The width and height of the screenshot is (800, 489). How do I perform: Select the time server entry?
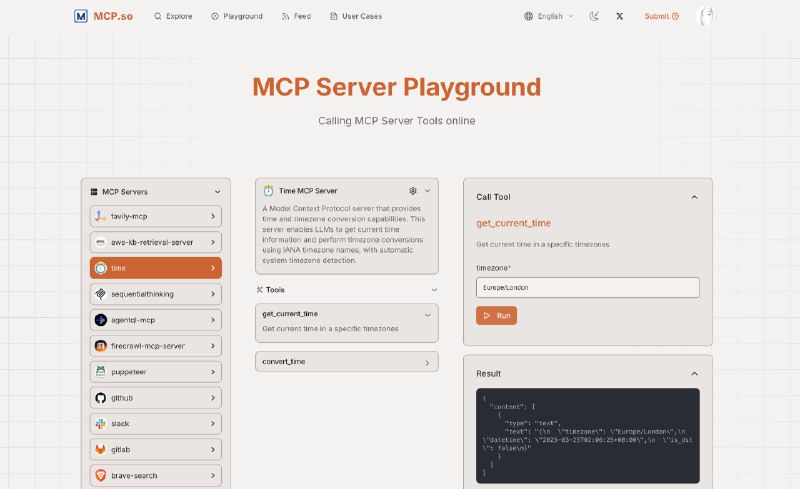pyautogui.click(x=156, y=268)
